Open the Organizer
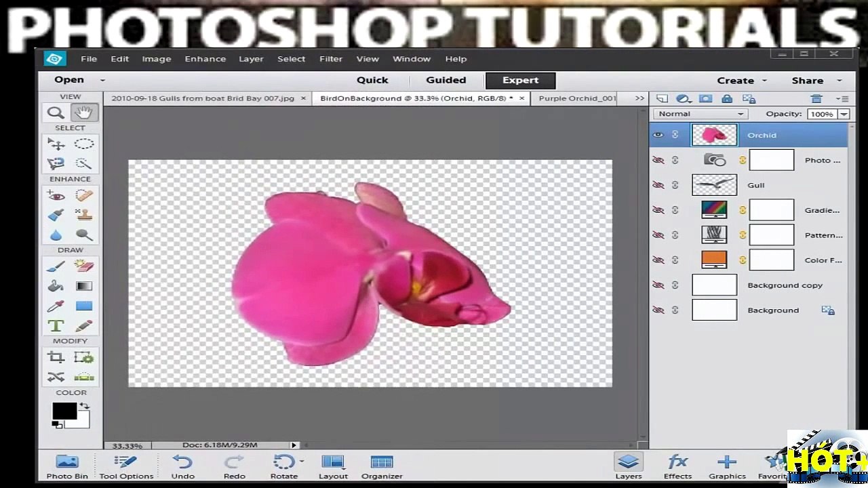868x488 pixels. [x=382, y=467]
